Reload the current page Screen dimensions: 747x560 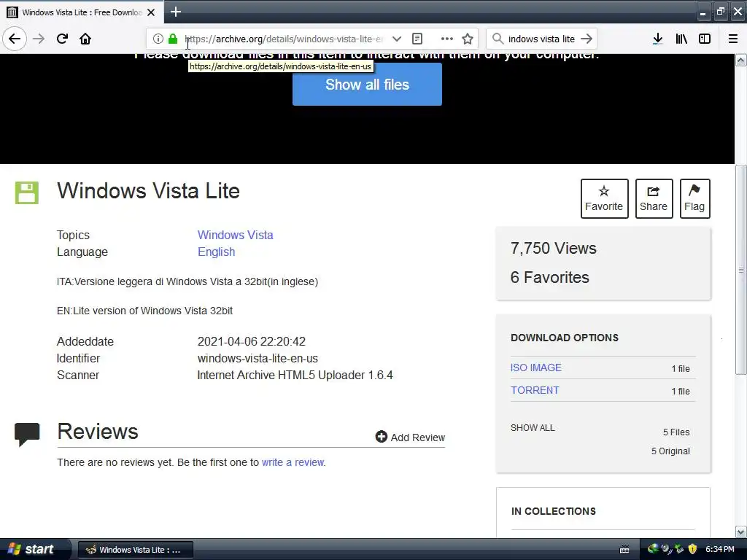62,39
